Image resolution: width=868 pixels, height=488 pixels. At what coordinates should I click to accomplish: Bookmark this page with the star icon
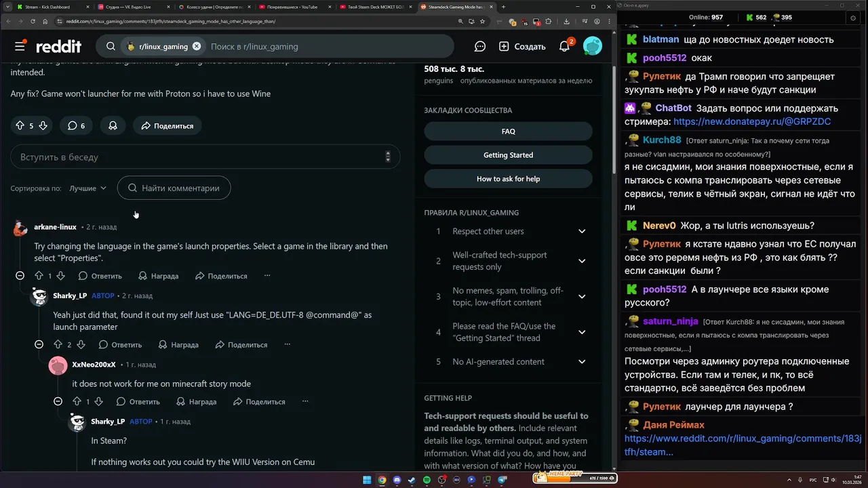pos(483,21)
